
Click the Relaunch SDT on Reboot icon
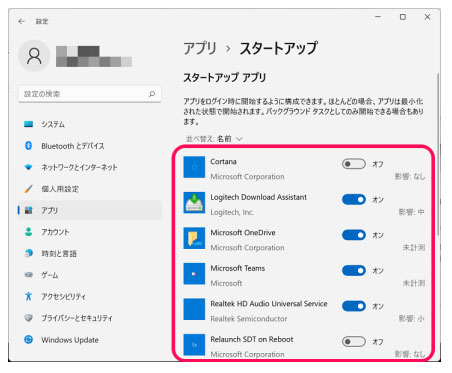click(194, 345)
